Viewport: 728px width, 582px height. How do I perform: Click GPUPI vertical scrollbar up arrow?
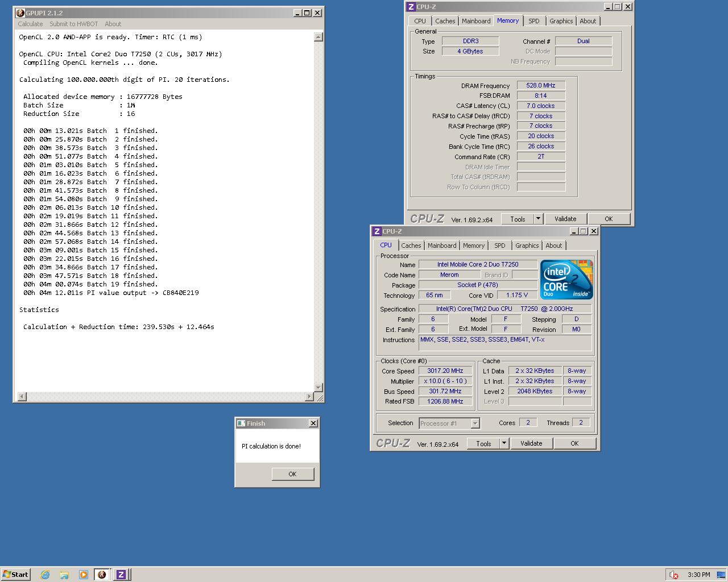318,37
